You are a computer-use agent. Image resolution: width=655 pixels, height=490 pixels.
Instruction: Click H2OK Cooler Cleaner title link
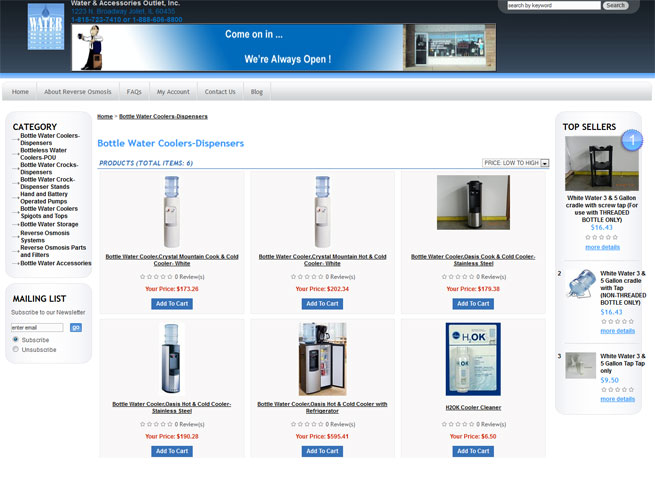(x=473, y=407)
